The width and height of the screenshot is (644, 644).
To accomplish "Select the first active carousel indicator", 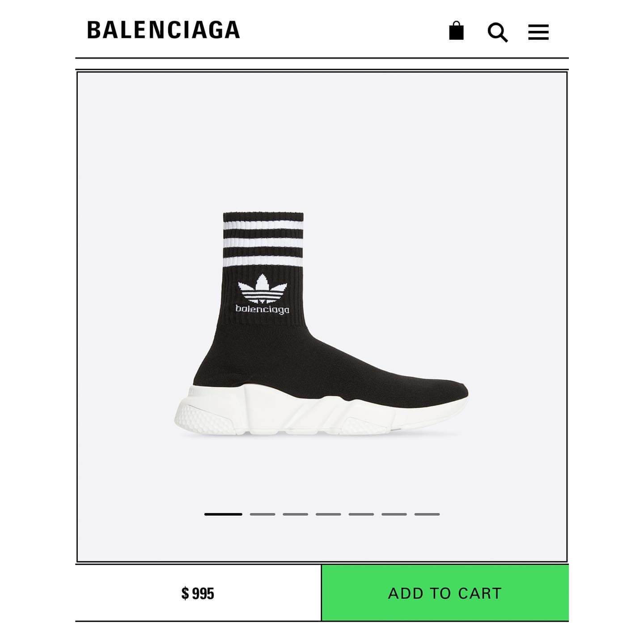I will point(223,514).
